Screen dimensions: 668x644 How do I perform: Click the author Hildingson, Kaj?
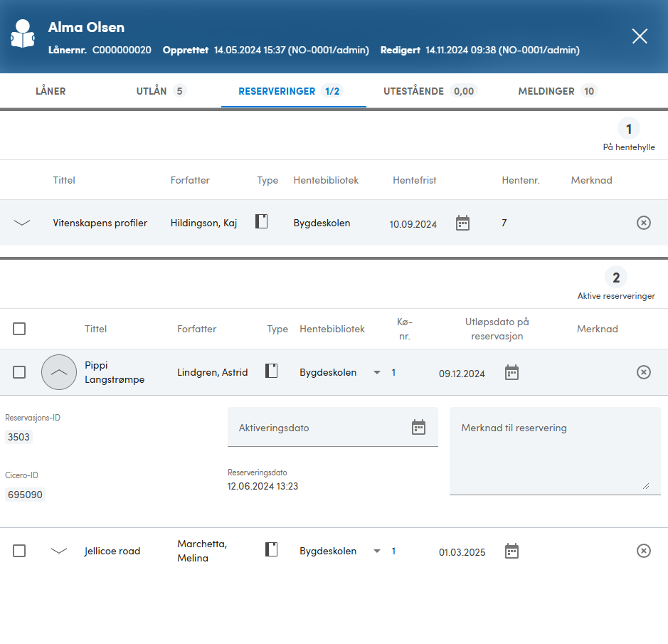coord(203,223)
